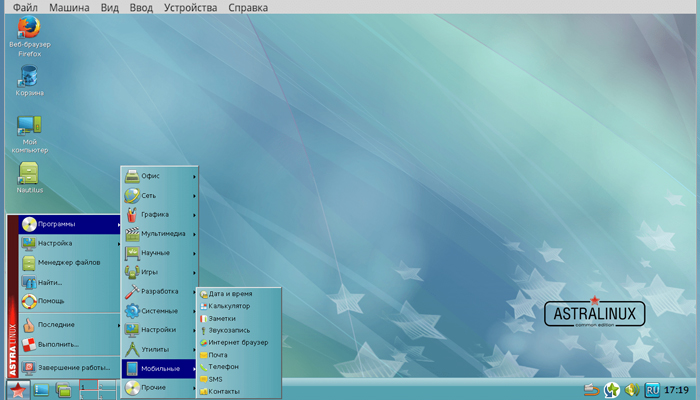The height and width of the screenshot is (400, 700).
Task: Click the network connection tray icon
Action: click(592, 390)
